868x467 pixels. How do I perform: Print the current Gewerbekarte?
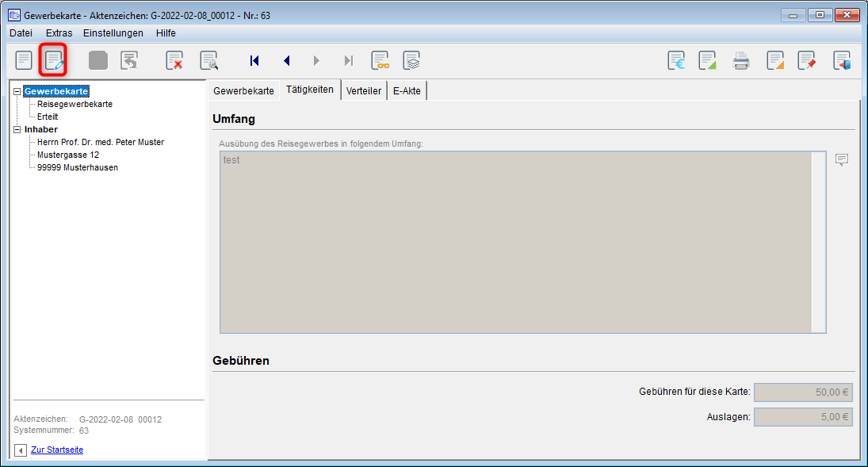(x=741, y=61)
